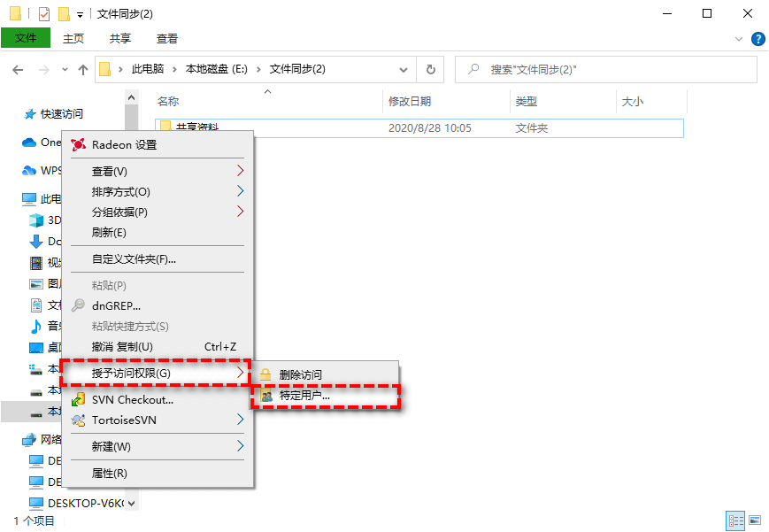Image resolution: width=769 pixels, height=532 pixels.
Task: Open the address bar dropdown arrow
Action: click(403, 69)
